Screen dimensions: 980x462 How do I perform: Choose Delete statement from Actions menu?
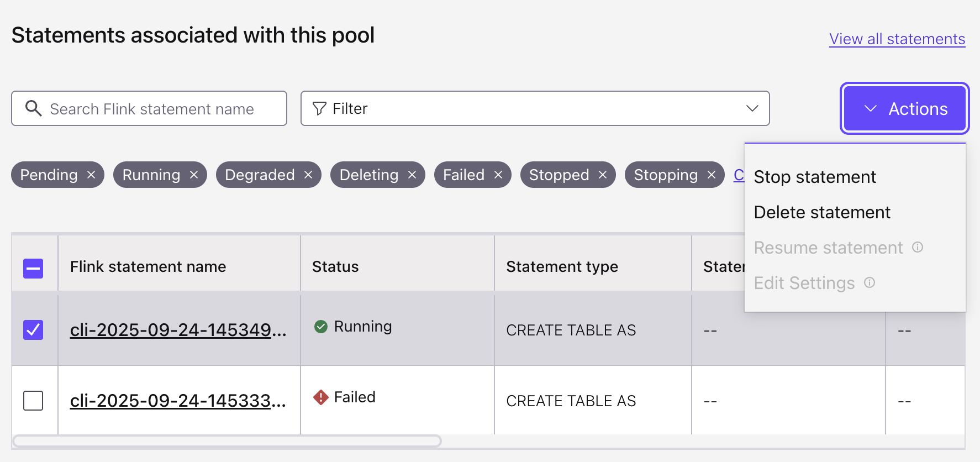point(822,212)
